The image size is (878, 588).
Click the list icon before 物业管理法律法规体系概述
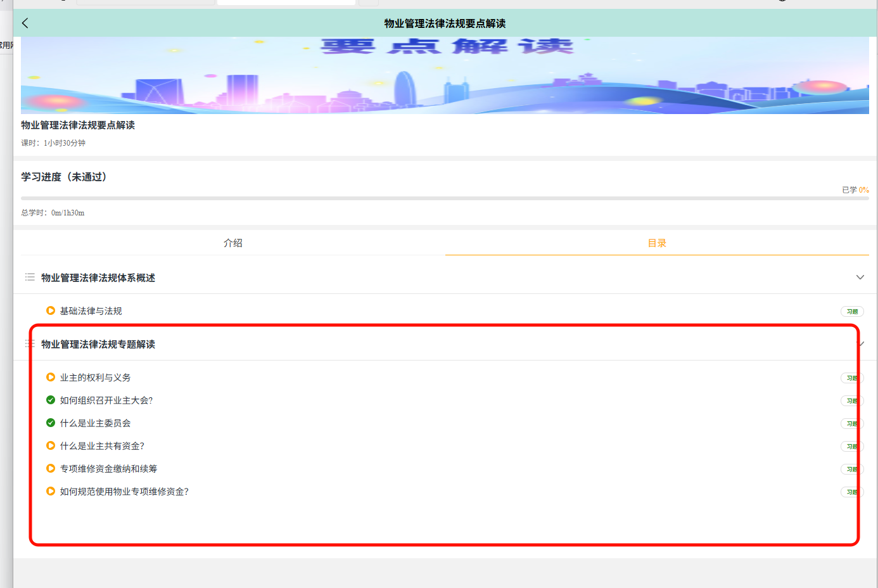pyautogui.click(x=29, y=277)
